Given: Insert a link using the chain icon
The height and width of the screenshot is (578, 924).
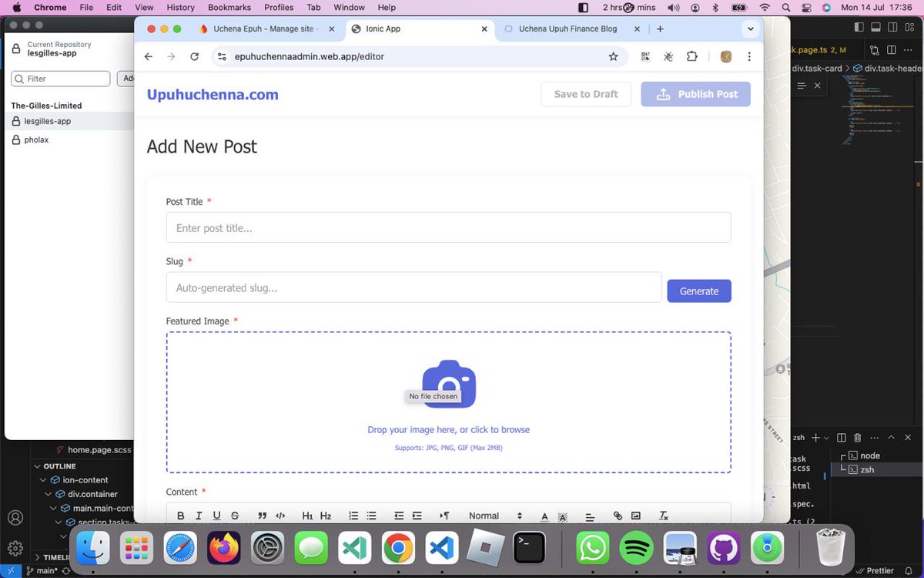Looking at the screenshot, I should pos(618,516).
